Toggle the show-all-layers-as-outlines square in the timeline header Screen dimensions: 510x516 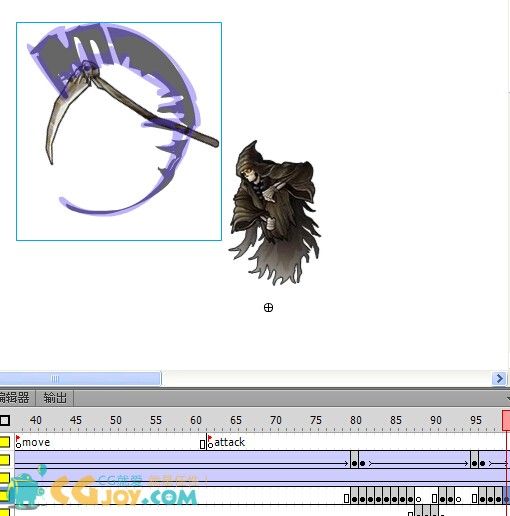coord(5,420)
